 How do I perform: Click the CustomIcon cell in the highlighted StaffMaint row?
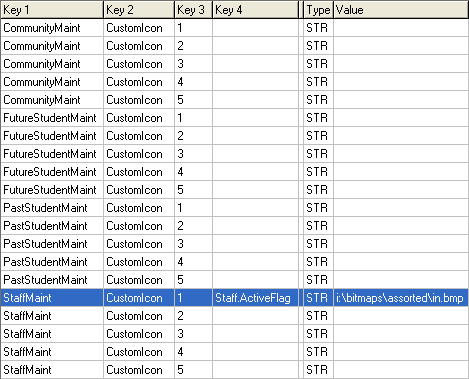pos(139,298)
